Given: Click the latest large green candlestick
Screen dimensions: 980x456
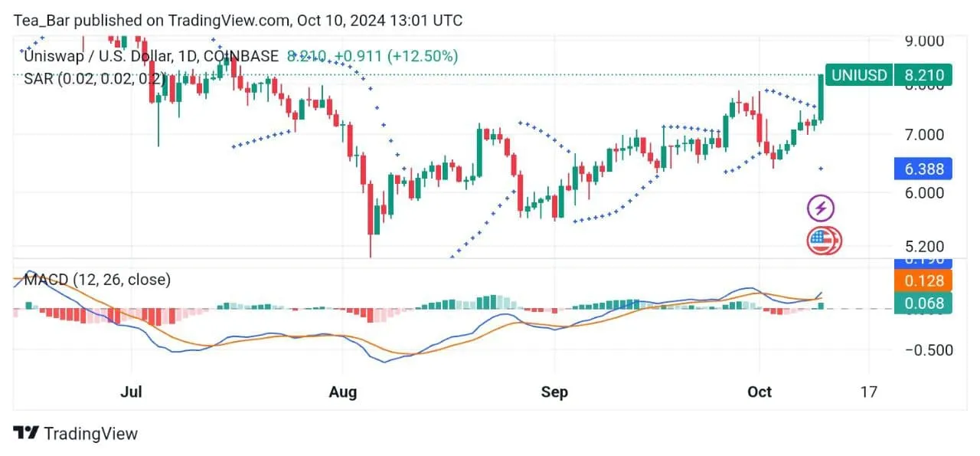Looking at the screenshot, I should pos(822,97).
